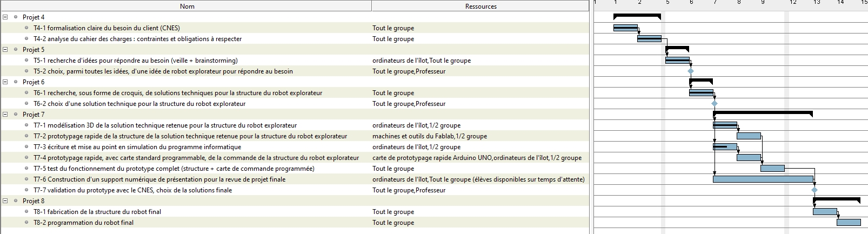Click the bullet icon beside T8-2 task

[26, 222]
